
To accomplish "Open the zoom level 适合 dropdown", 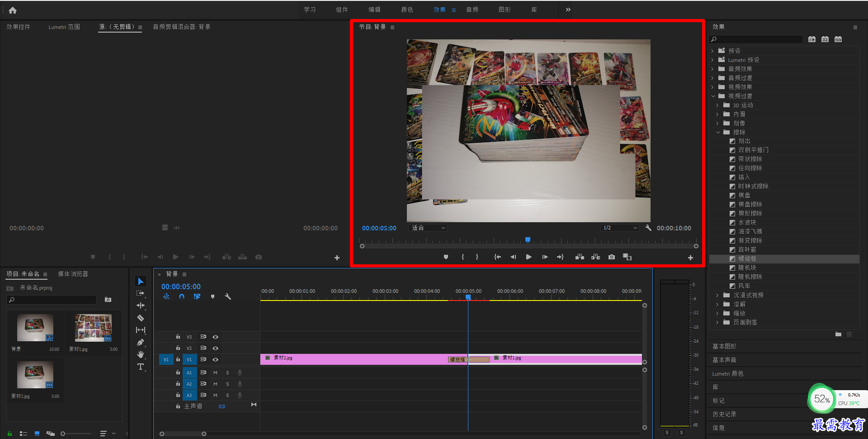I will coord(428,228).
